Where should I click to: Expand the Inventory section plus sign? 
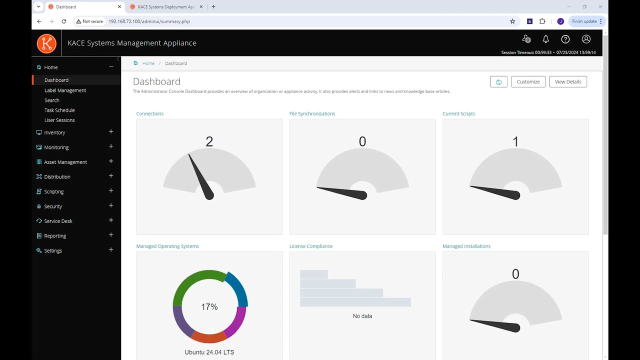click(111, 132)
